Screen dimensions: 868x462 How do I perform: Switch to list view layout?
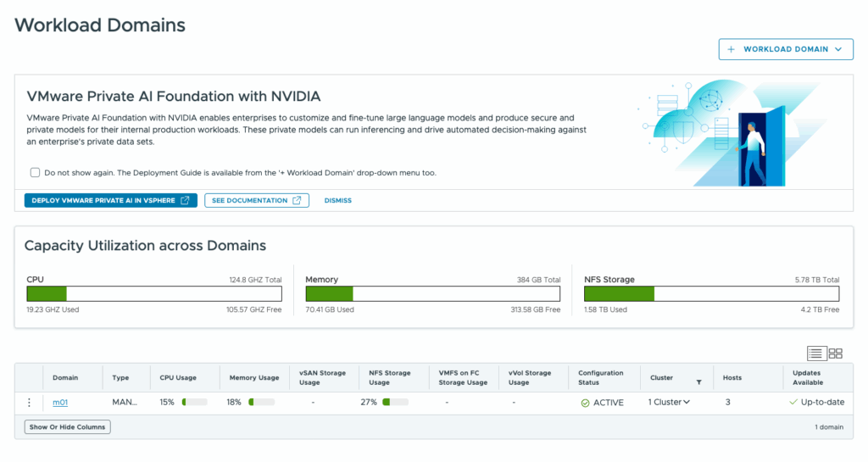[x=816, y=353]
